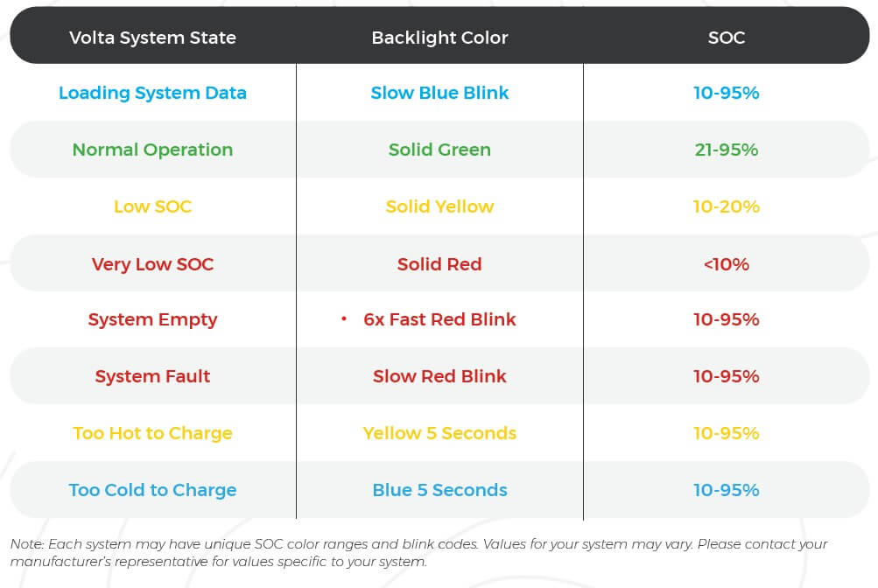This screenshot has width=878, height=588.
Task: Click the <10% SOC value
Action: (x=727, y=264)
